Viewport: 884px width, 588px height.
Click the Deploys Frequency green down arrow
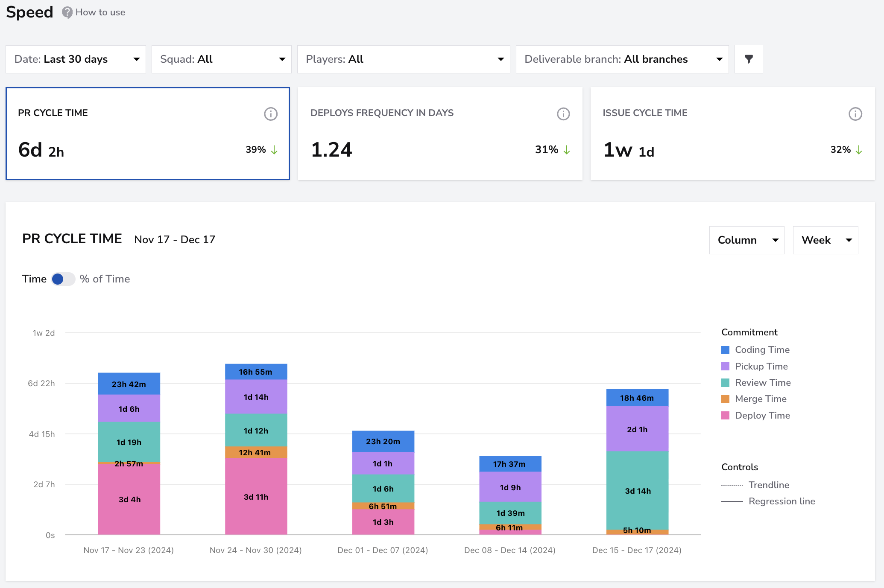567,150
